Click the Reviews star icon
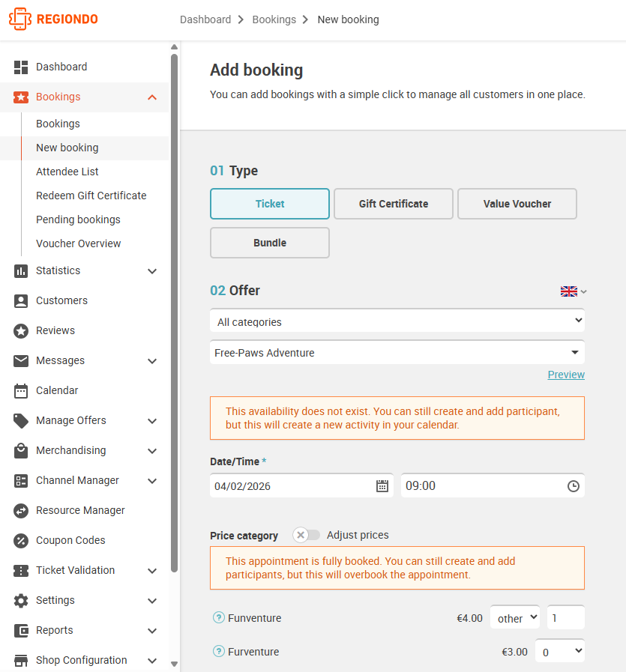This screenshot has width=626, height=672. click(x=20, y=330)
